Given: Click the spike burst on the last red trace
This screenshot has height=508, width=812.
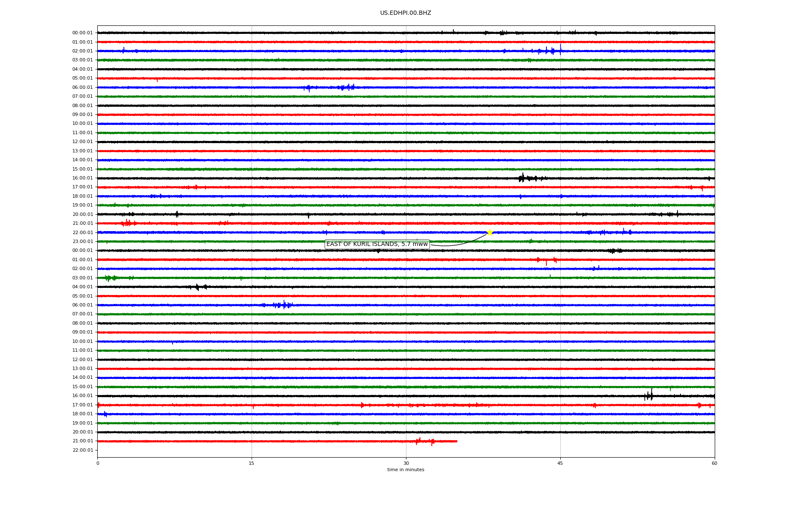Looking at the screenshot, I should (x=419, y=441).
